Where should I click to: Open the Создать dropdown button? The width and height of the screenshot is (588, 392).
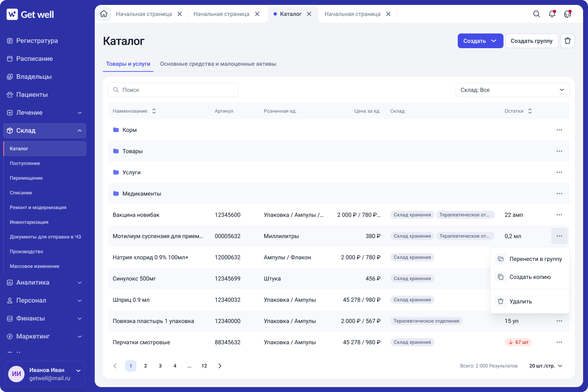[480, 41]
